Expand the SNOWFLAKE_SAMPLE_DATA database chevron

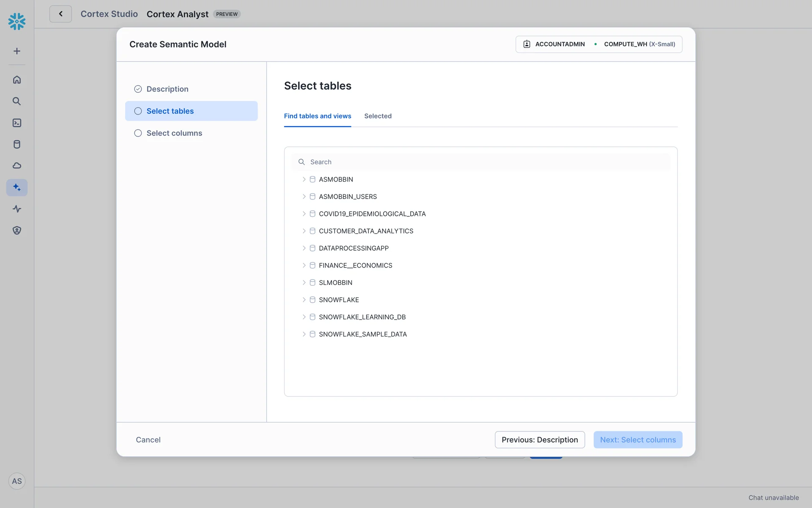[x=304, y=334]
